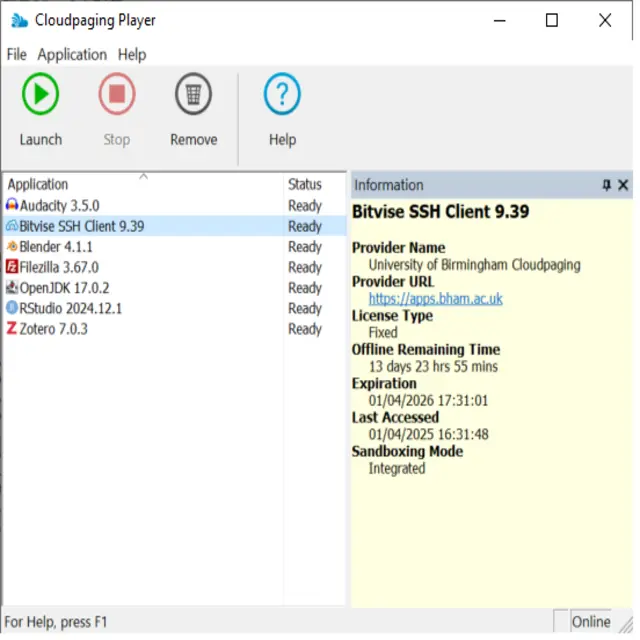The image size is (640, 640).
Task: Click the Remove trash can icon
Action: pos(193,94)
